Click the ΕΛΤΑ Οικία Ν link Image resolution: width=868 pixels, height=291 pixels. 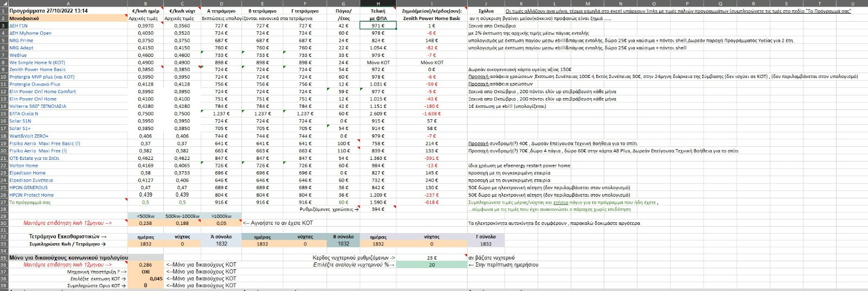pos(24,114)
